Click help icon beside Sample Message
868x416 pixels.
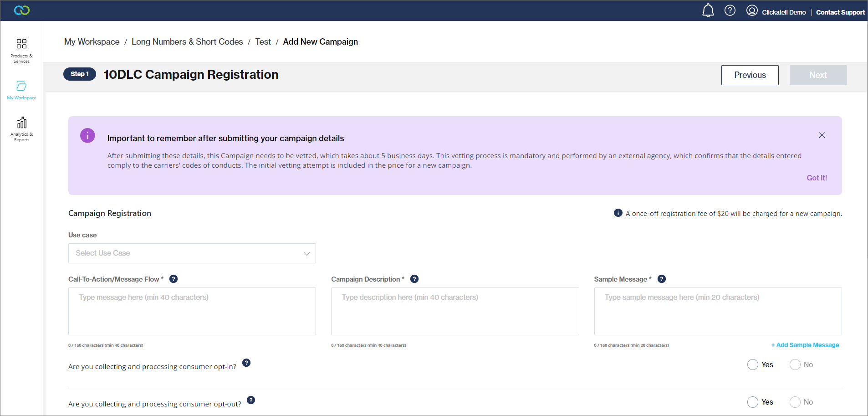(662, 279)
